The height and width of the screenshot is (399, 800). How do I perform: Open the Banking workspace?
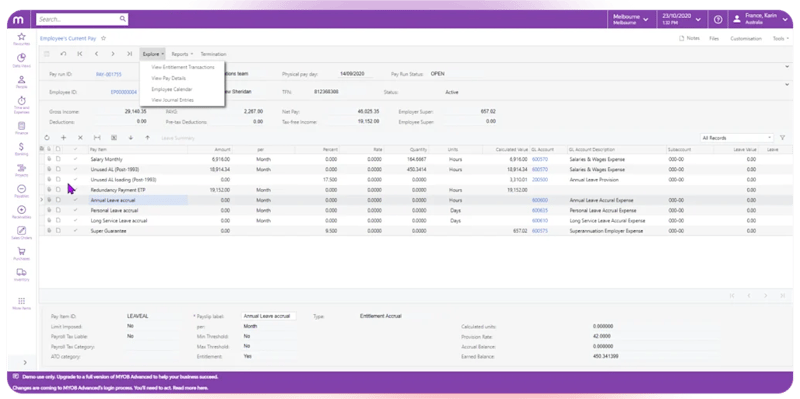21,149
